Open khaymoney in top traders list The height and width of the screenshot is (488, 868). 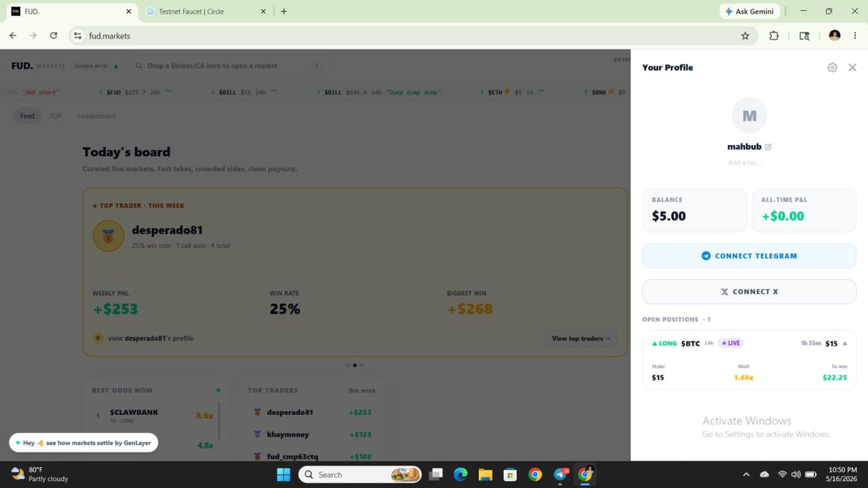(312, 435)
